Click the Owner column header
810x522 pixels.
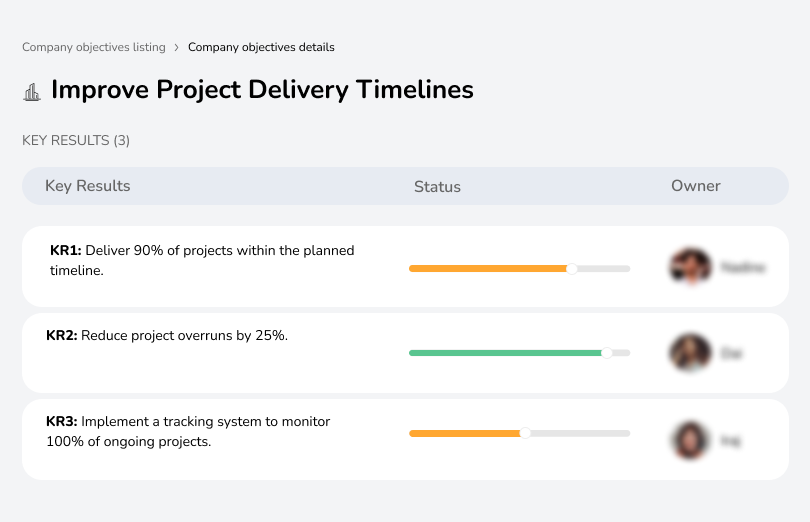[x=695, y=186]
